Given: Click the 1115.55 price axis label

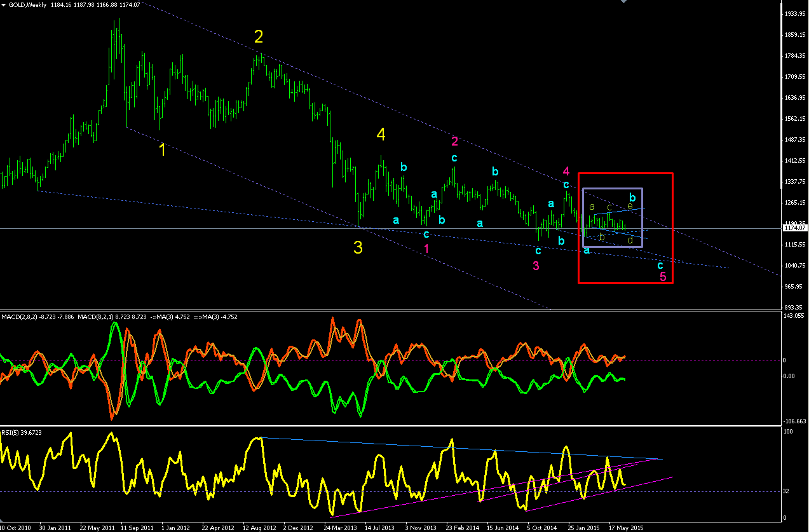Looking at the screenshot, I should pos(794,245).
